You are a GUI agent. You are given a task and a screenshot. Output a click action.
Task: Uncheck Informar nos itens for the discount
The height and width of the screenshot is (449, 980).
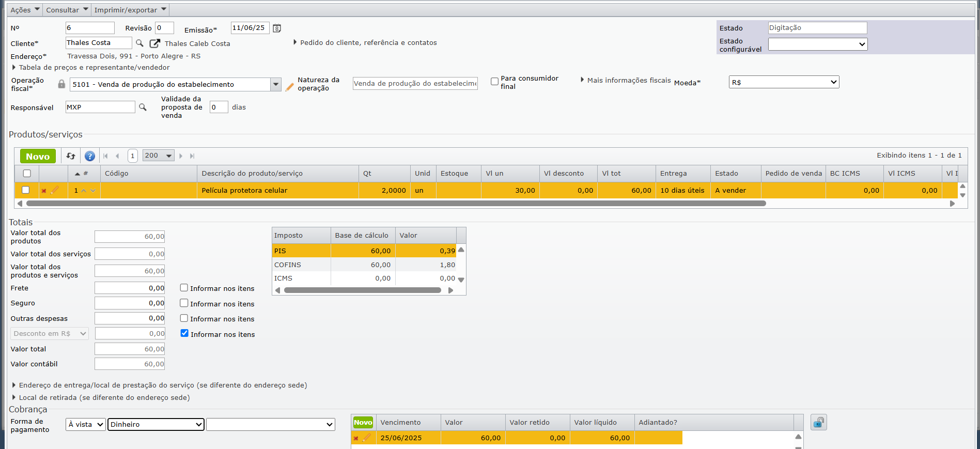[184, 333]
